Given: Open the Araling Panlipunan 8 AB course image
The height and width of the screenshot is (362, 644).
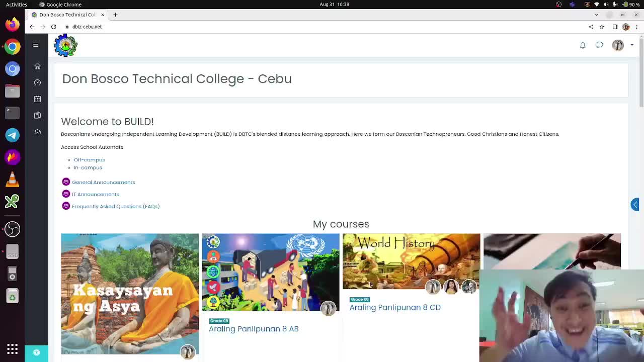Looking at the screenshot, I should pyautogui.click(x=271, y=272).
